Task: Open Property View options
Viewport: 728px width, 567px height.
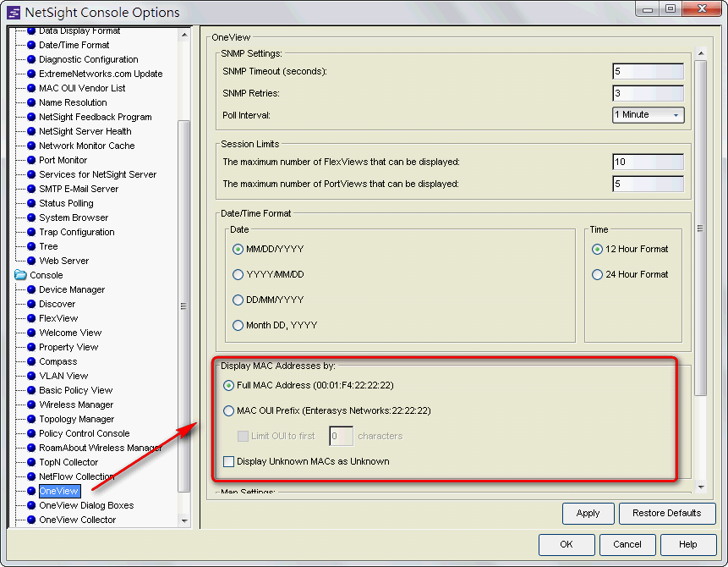Action: click(x=68, y=348)
